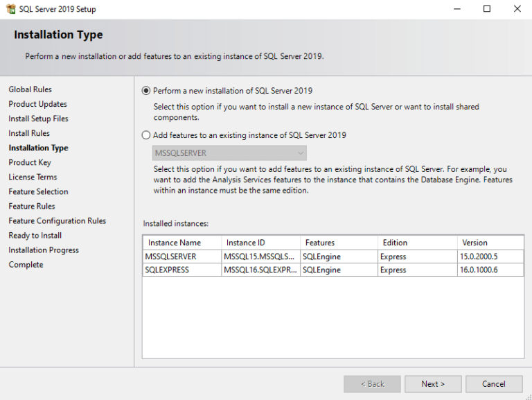532x400 pixels.
Task: Click the Next button
Action: (433, 384)
